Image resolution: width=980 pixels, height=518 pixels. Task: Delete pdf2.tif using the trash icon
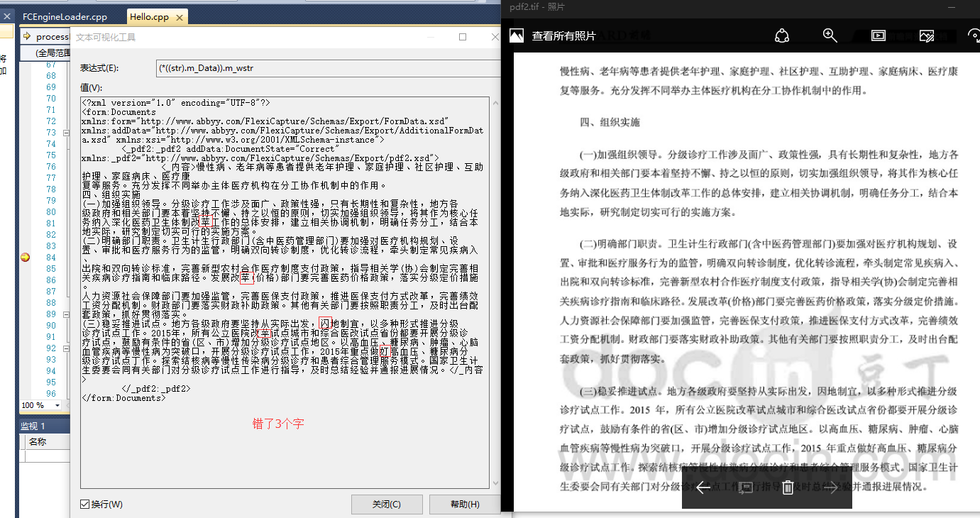pos(788,487)
